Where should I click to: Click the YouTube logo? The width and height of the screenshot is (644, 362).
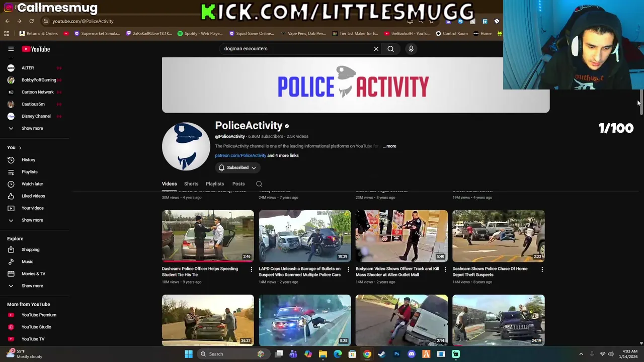click(x=36, y=49)
